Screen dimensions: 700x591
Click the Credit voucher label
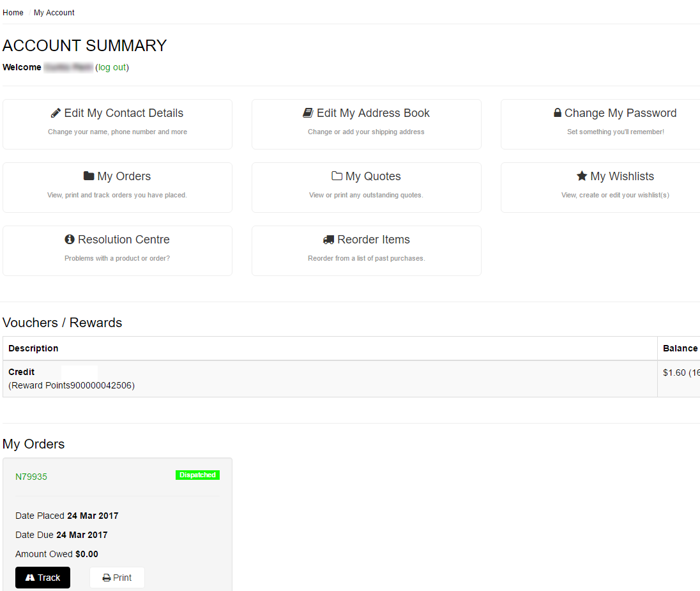[x=22, y=372]
